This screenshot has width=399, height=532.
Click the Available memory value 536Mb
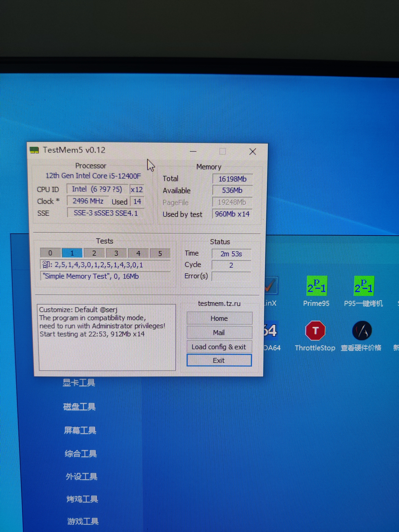[x=232, y=190]
